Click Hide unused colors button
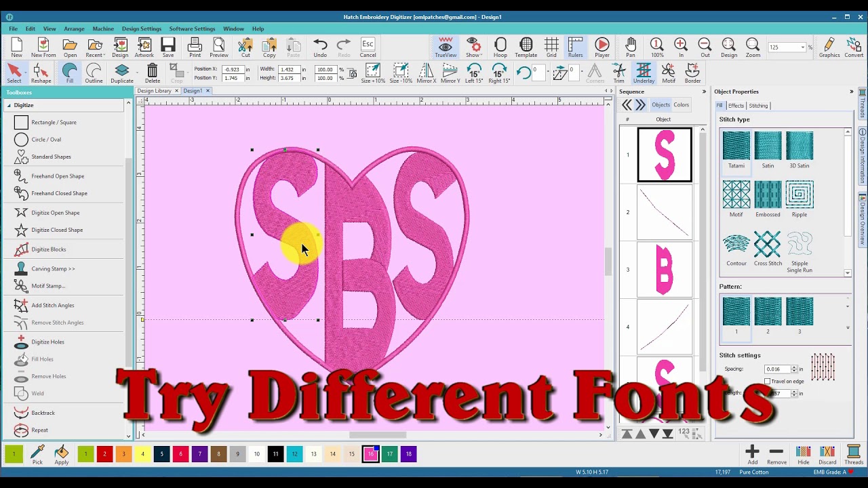This screenshot has width=868, height=488. coord(804,455)
